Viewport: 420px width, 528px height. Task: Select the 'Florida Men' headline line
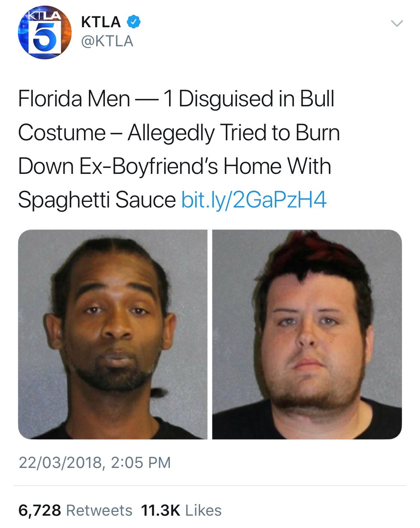tap(176, 99)
